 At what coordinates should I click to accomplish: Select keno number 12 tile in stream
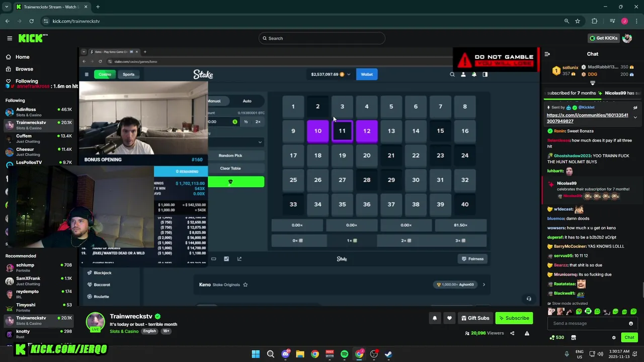point(367,131)
